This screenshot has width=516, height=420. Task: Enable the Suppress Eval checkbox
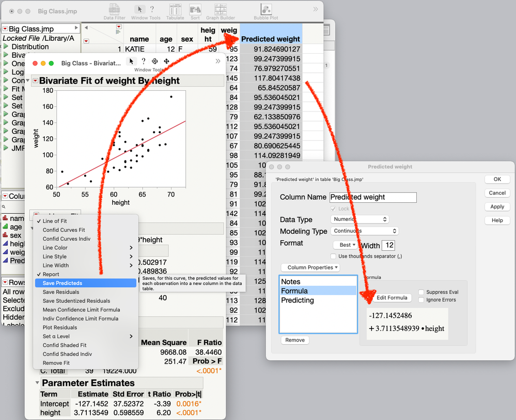(421, 292)
